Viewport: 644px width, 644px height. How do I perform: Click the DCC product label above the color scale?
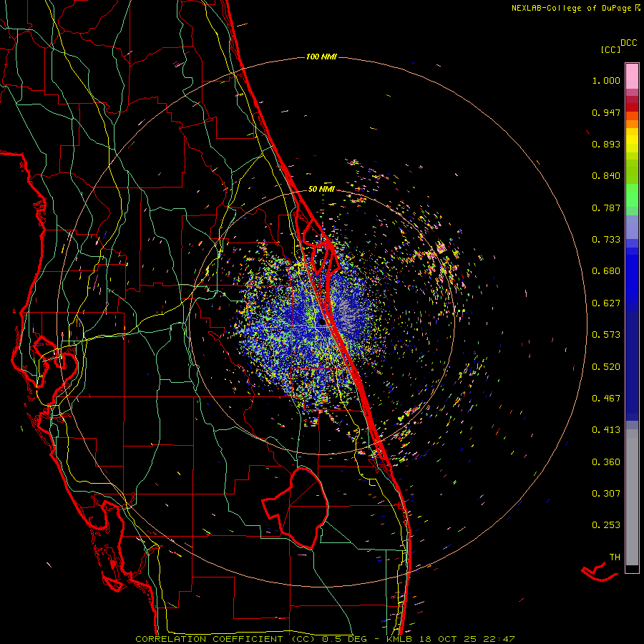click(x=629, y=43)
